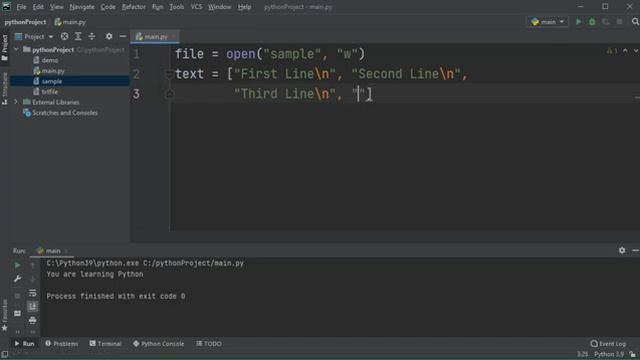This screenshot has height=360, width=640.
Task: Start debugging with the bug icon
Action: coord(592,22)
